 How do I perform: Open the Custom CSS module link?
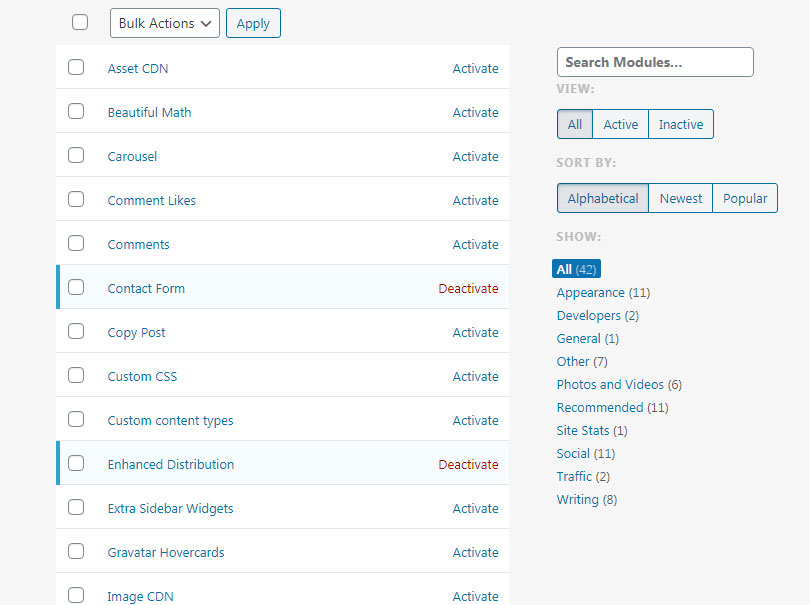click(x=143, y=377)
